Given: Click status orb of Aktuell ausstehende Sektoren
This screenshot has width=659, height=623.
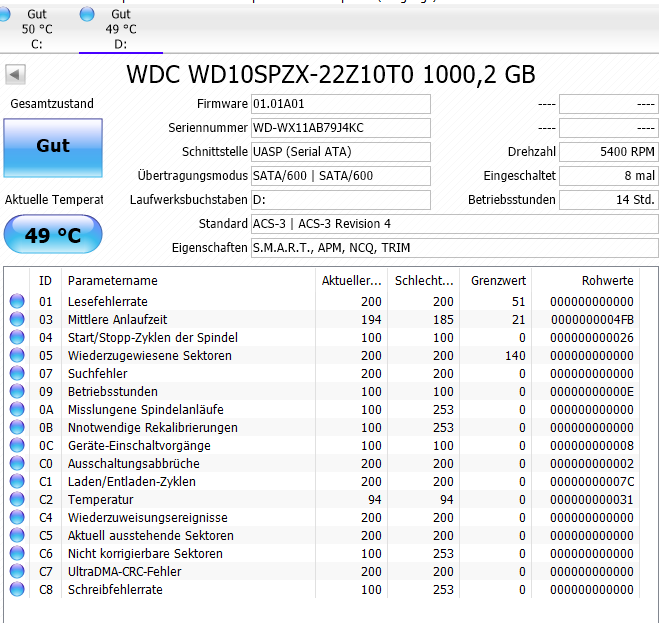Looking at the screenshot, I should coord(17,536).
